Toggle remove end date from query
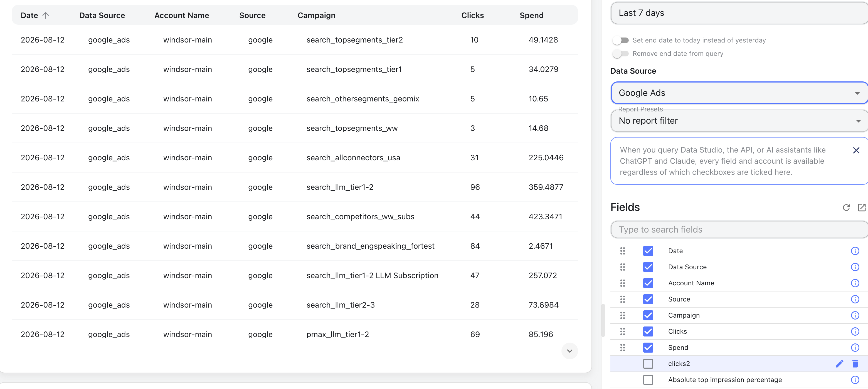The image size is (868, 389). [x=621, y=54]
